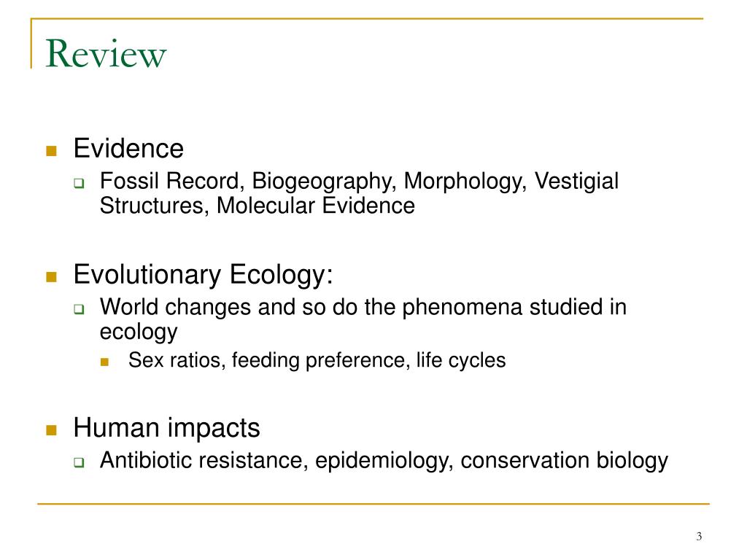Click the hollow bullet before World changes

pos(79,309)
